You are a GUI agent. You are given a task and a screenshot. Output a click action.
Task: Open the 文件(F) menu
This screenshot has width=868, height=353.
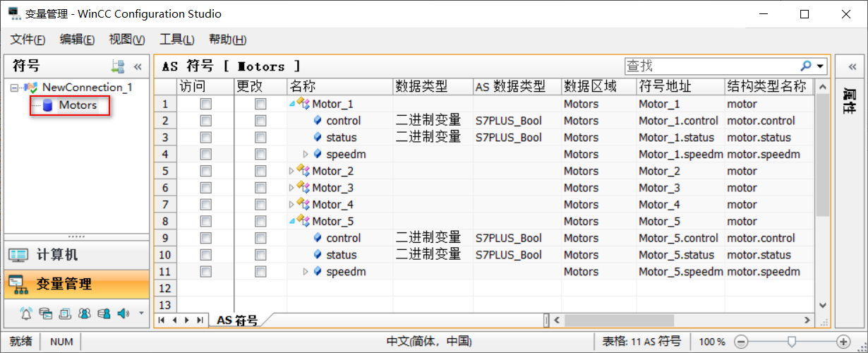tap(28, 40)
